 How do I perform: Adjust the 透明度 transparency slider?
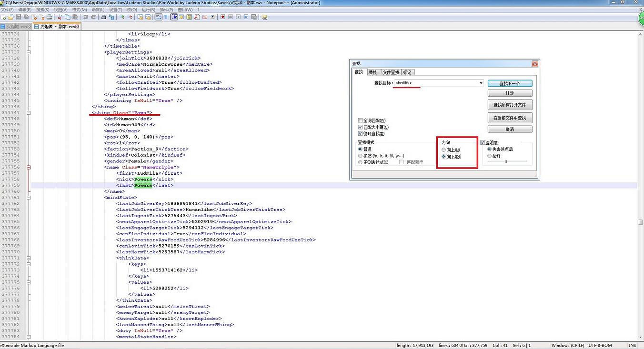click(x=506, y=161)
